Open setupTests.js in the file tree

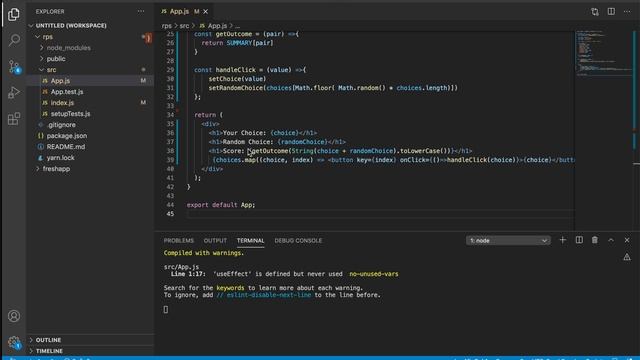(71, 114)
